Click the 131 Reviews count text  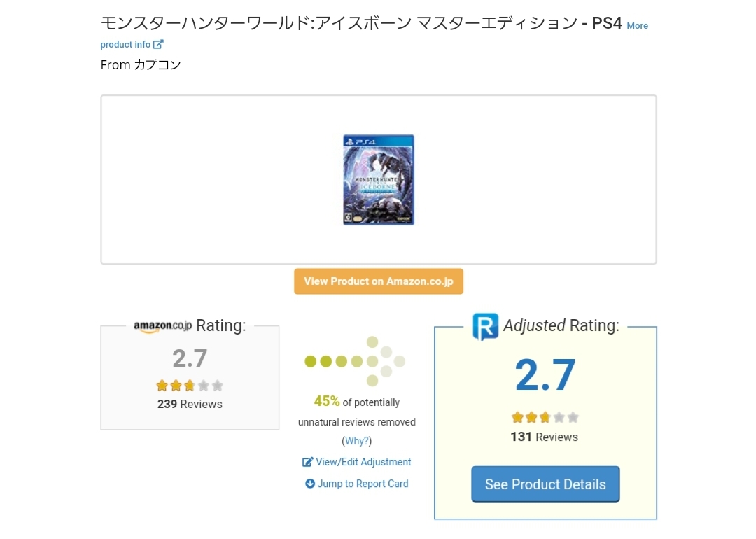[x=545, y=437]
